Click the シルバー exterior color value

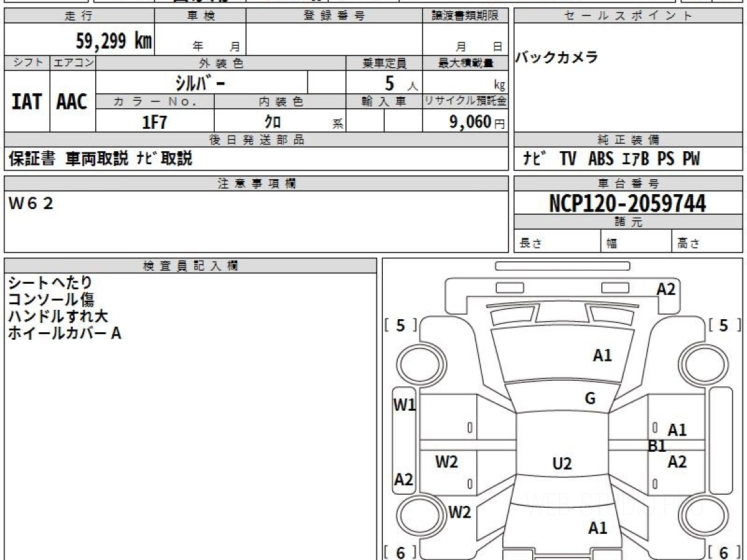[x=200, y=82]
